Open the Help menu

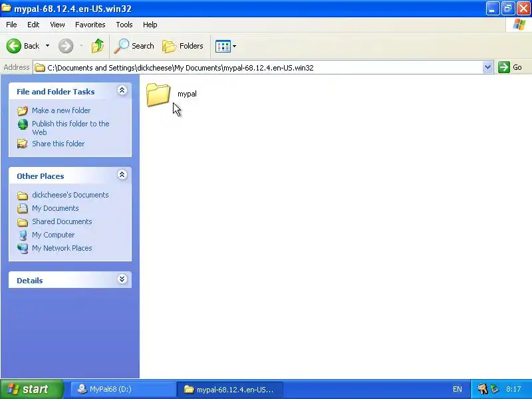coord(150,25)
